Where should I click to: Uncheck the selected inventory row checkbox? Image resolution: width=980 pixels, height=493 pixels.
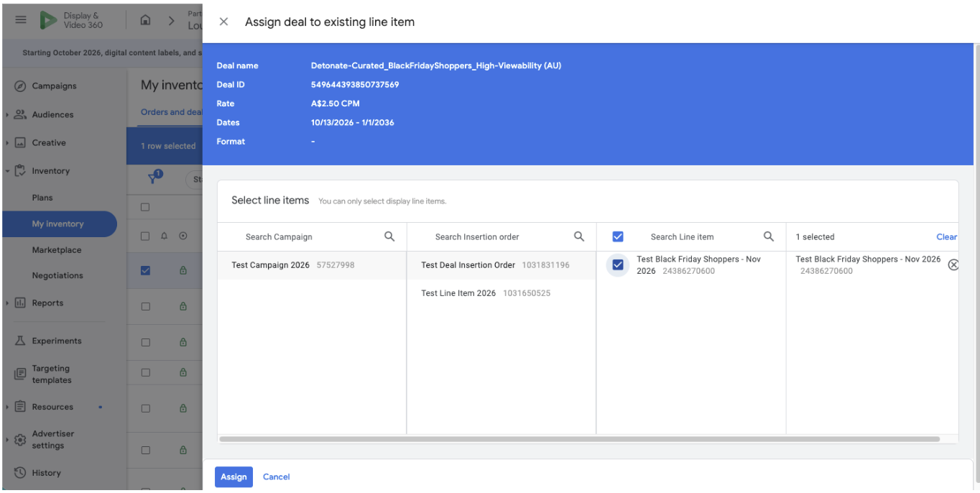coord(146,270)
